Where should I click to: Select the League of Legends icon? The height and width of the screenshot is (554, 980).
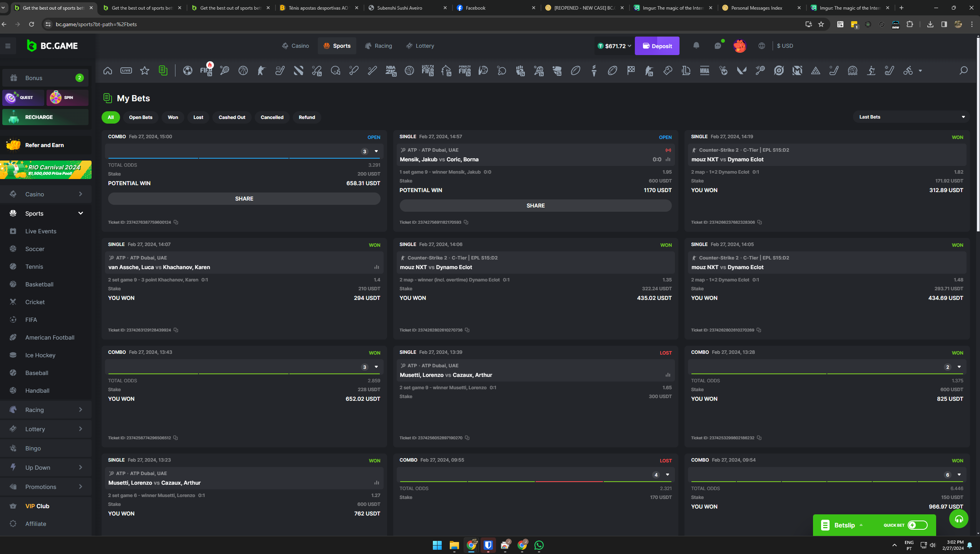686,70
